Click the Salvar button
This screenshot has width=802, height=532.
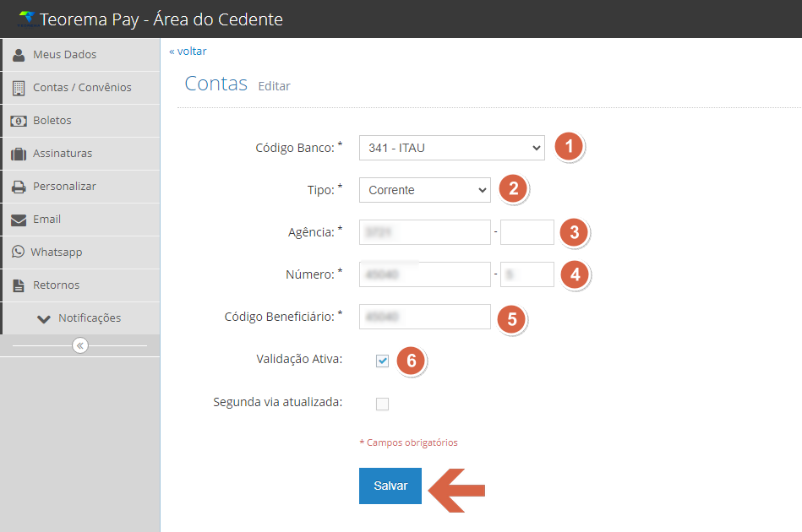390,486
